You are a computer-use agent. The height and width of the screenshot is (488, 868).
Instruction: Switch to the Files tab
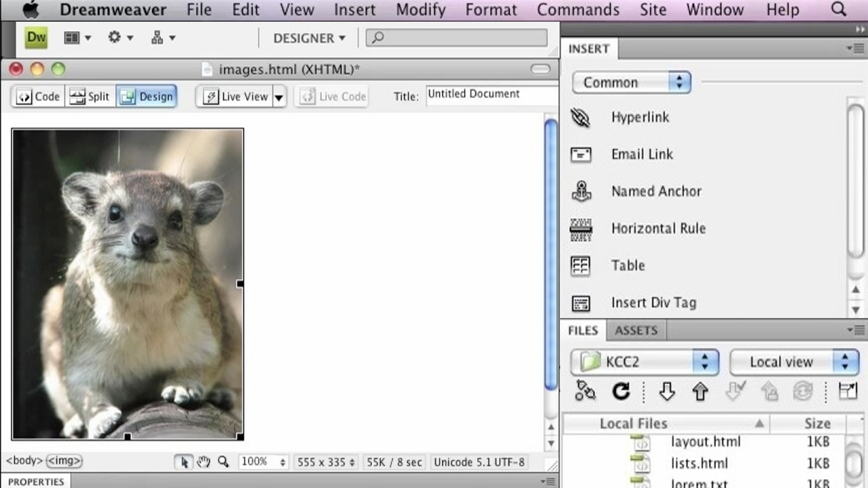(583, 330)
